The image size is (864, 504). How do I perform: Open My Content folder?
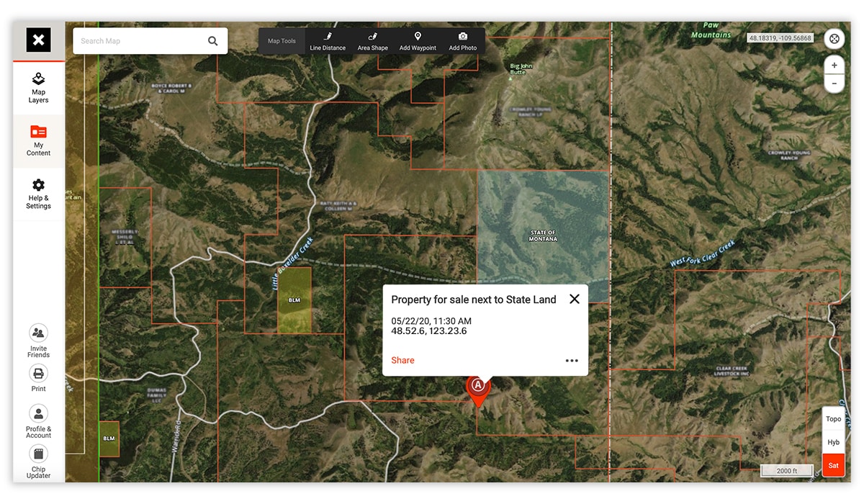coord(39,139)
